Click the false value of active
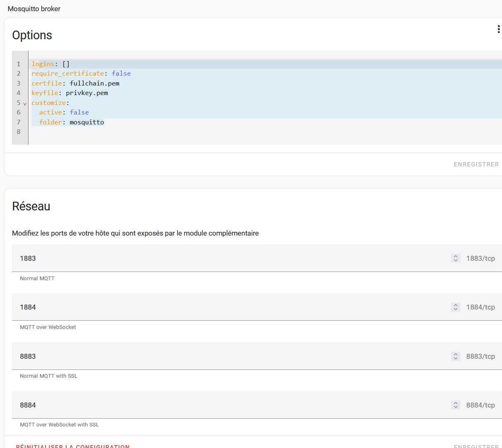This screenshot has width=502, height=448. (x=79, y=112)
